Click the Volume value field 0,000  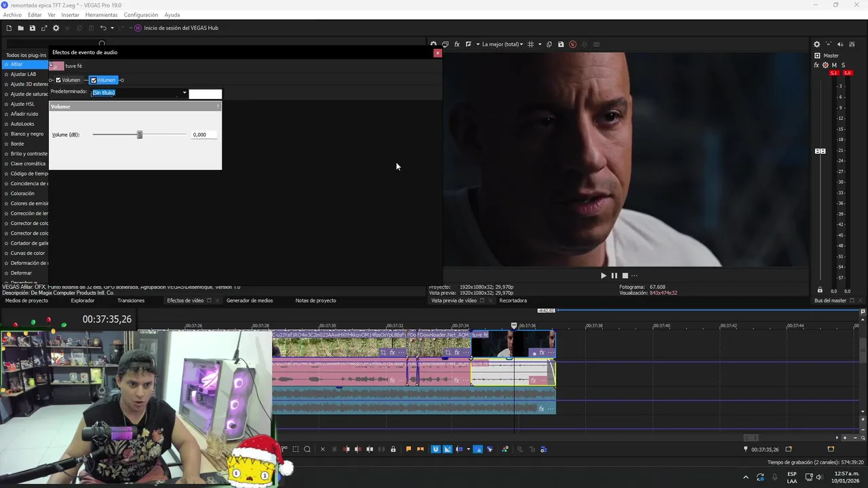point(204,135)
